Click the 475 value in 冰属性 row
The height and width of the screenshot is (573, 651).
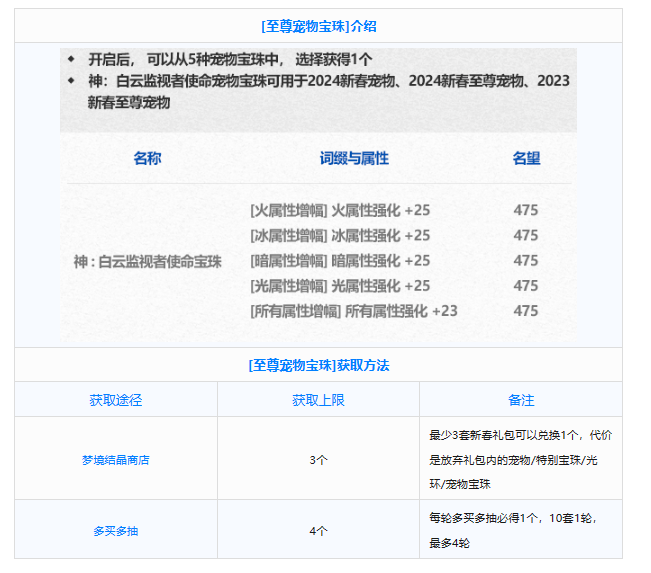pos(526,236)
